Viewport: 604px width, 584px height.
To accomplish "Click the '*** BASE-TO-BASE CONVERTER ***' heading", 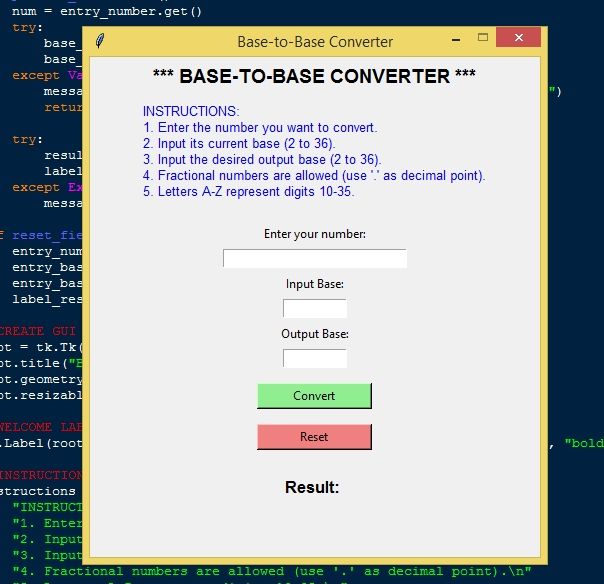I will click(314, 76).
